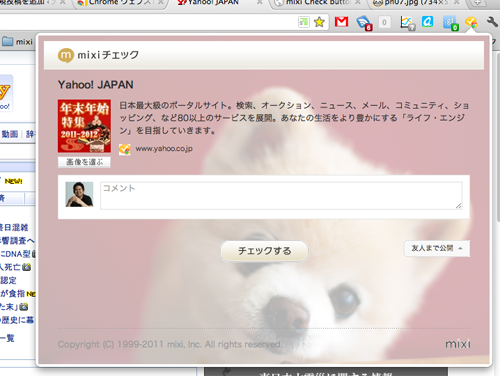Click the bookmark star icon
500x376 pixels.
point(319,22)
